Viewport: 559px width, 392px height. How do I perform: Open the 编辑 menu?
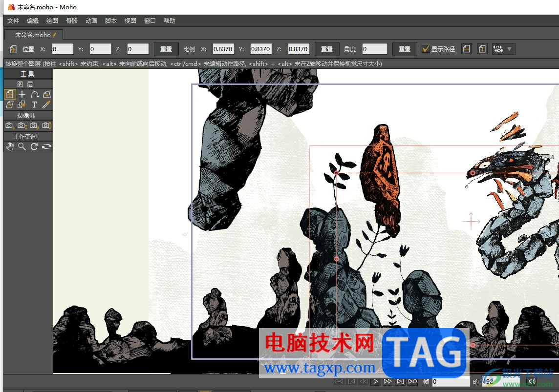click(x=33, y=21)
